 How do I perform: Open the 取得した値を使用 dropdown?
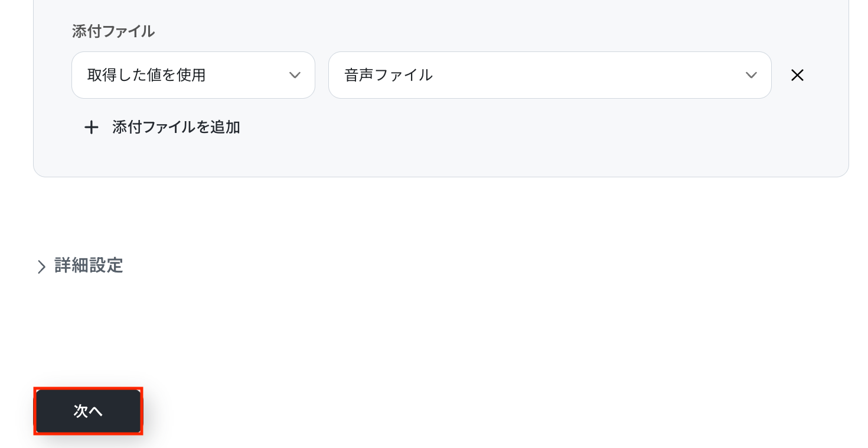[193, 75]
